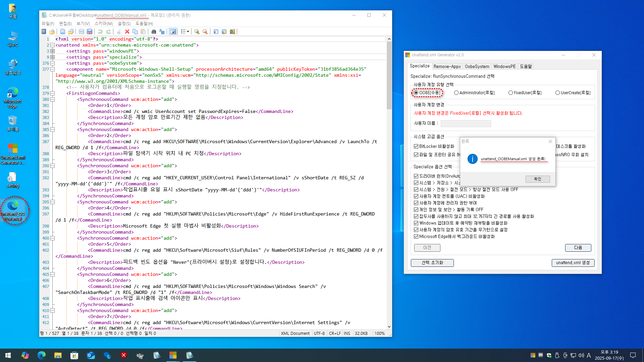This screenshot has width=644, height=362.
Task: Click the Zoom out magnifier icon
Action: click(205, 32)
